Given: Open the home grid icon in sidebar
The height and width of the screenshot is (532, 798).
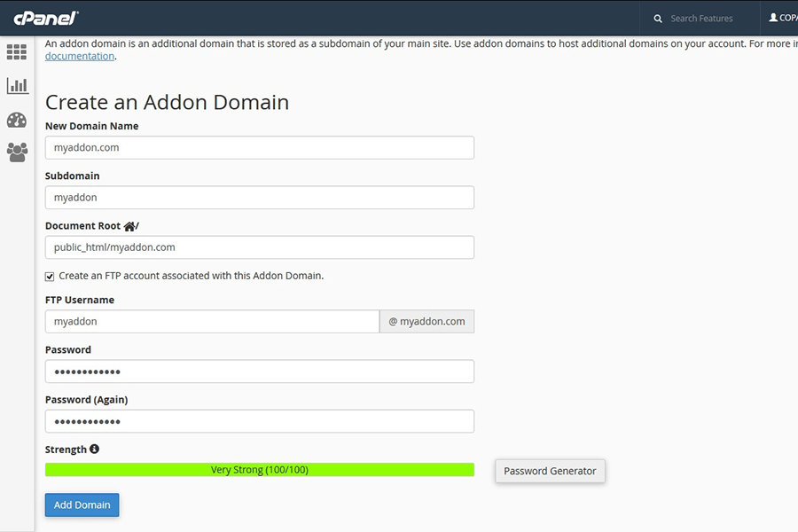Looking at the screenshot, I should [x=17, y=52].
